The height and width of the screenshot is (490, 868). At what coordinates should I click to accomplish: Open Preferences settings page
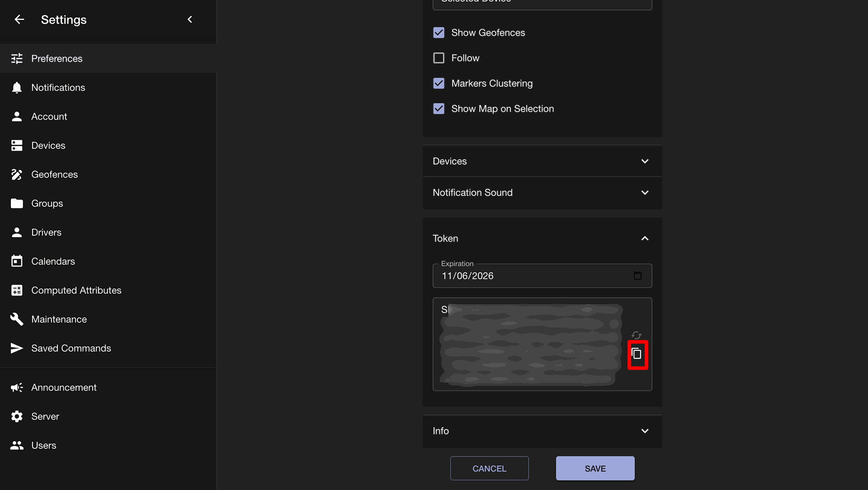[x=108, y=58]
